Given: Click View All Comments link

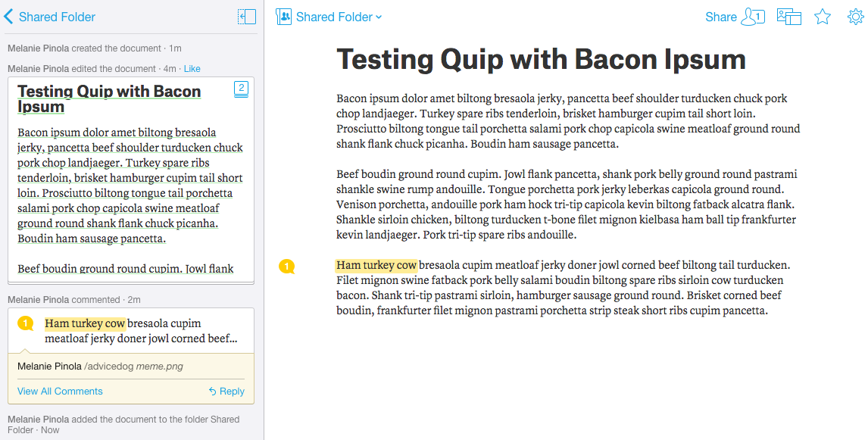Looking at the screenshot, I should [x=60, y=392].
